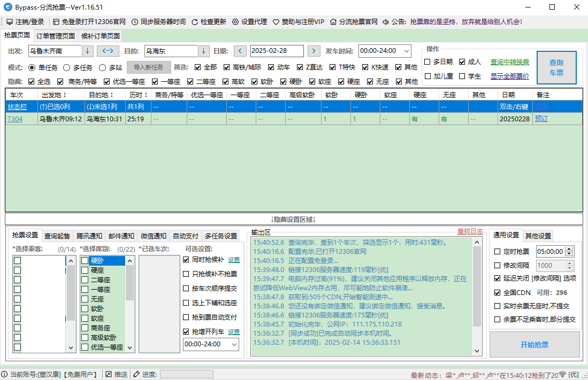
Task: Click the 预订 link for train T304
Action: (x=541, y=118)
